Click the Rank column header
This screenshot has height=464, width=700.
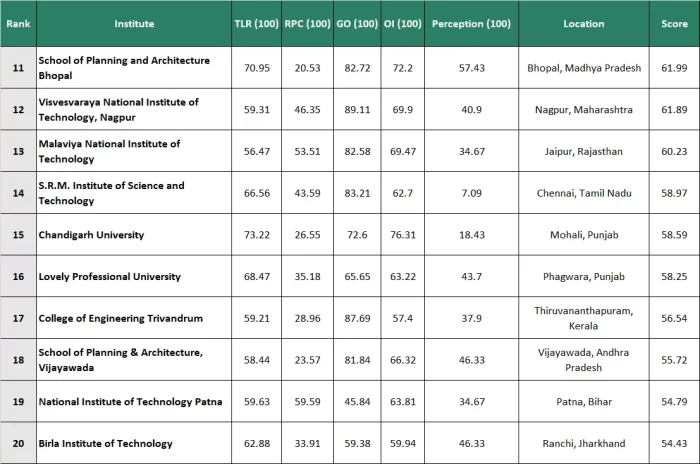tap(17, 23)
